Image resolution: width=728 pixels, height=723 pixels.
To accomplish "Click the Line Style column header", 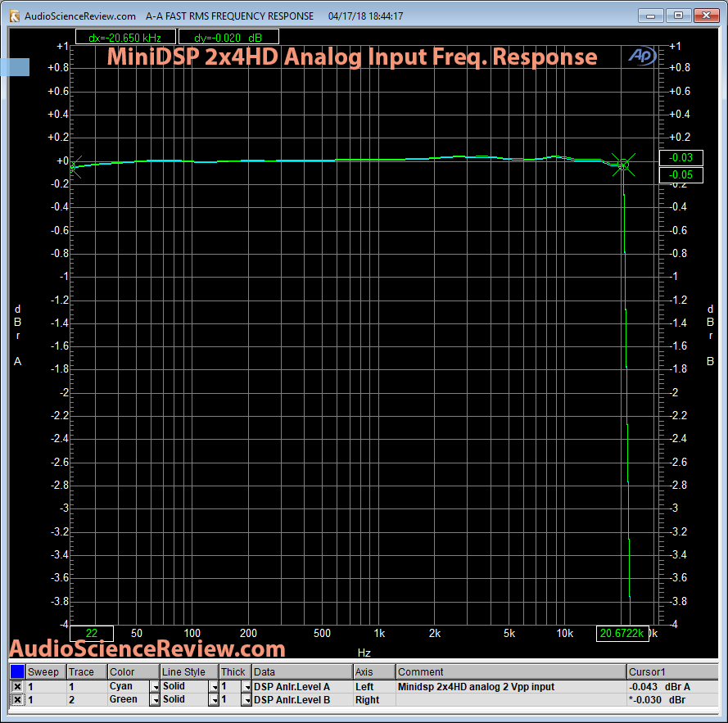I will (x=189, y=672).
